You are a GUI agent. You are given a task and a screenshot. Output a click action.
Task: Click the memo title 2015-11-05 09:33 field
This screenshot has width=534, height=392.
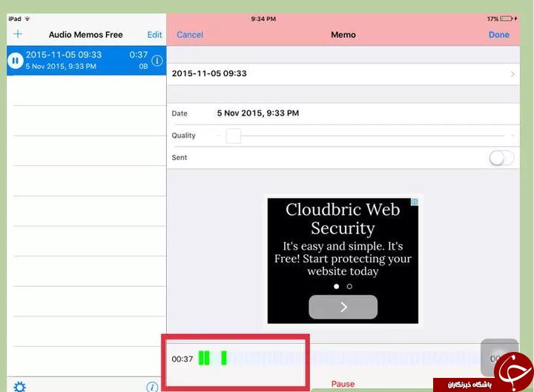tap(343, 74)
